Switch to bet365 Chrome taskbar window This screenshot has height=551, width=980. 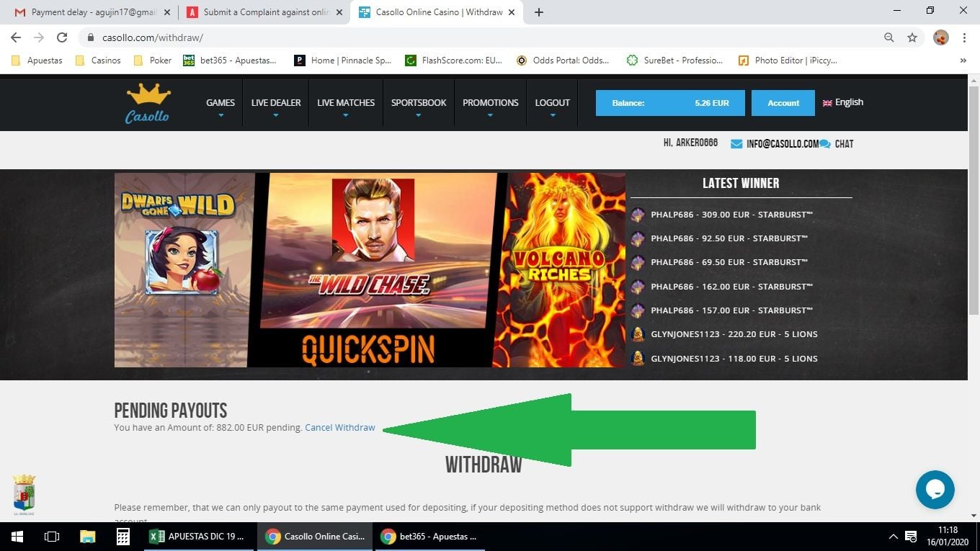coord(432,537)
